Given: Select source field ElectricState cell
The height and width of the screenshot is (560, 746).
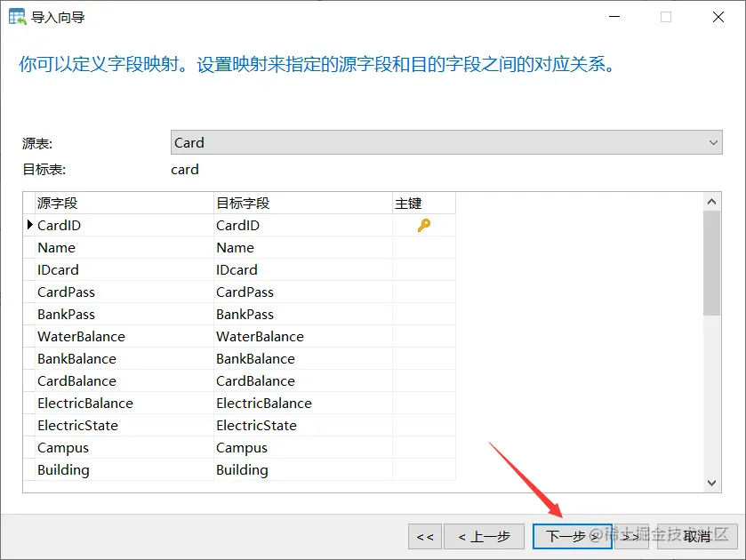Looking at the screenshot, I should click(x=124, y=426).
